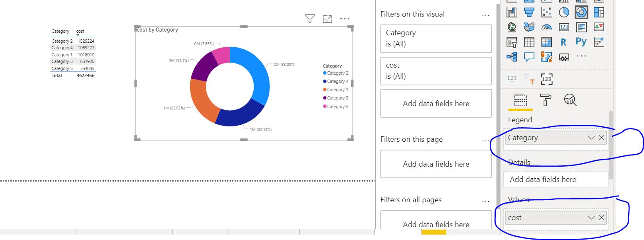Click the light blue Category 2 legend swatch
The height and width of the screenshot is (240, 644).
point(324,73)
